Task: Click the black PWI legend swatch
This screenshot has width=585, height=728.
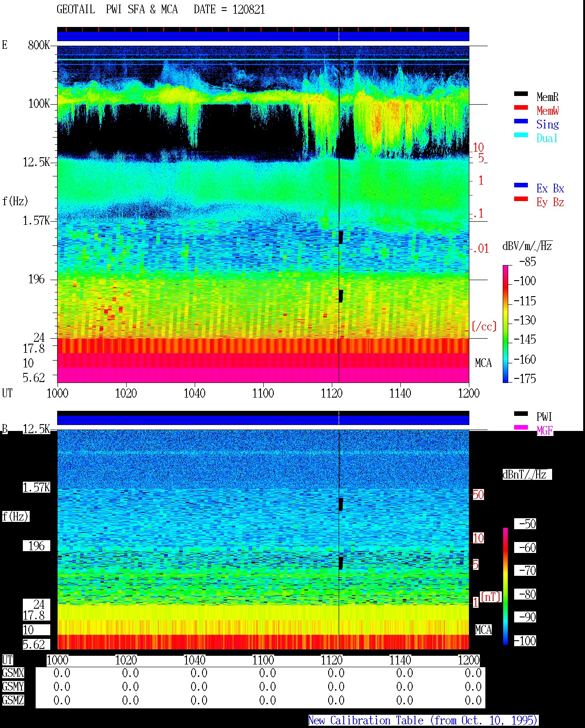Action: click(x=521, y=414)
